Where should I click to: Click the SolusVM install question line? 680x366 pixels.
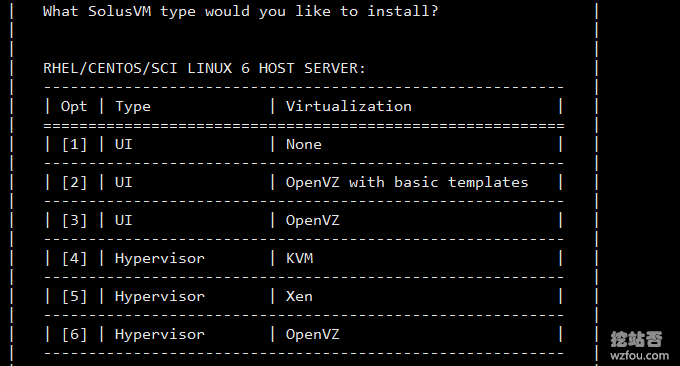[241, 11]
